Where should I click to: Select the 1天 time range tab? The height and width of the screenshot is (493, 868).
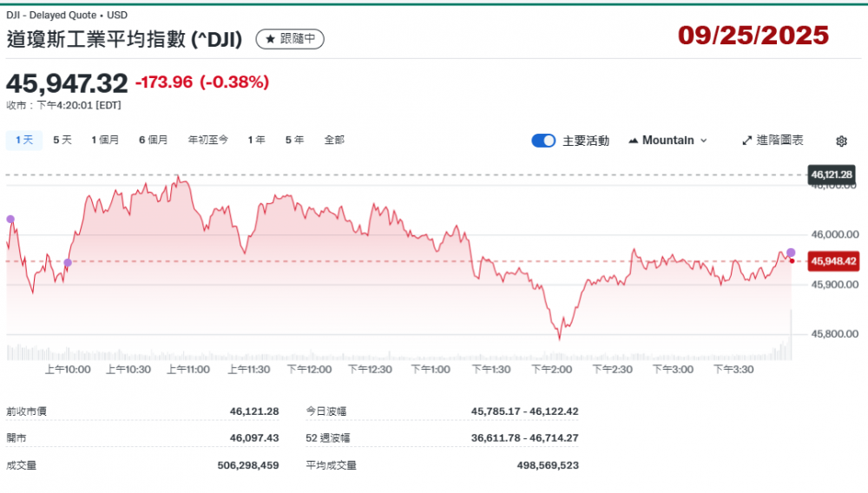coord(23,140)
